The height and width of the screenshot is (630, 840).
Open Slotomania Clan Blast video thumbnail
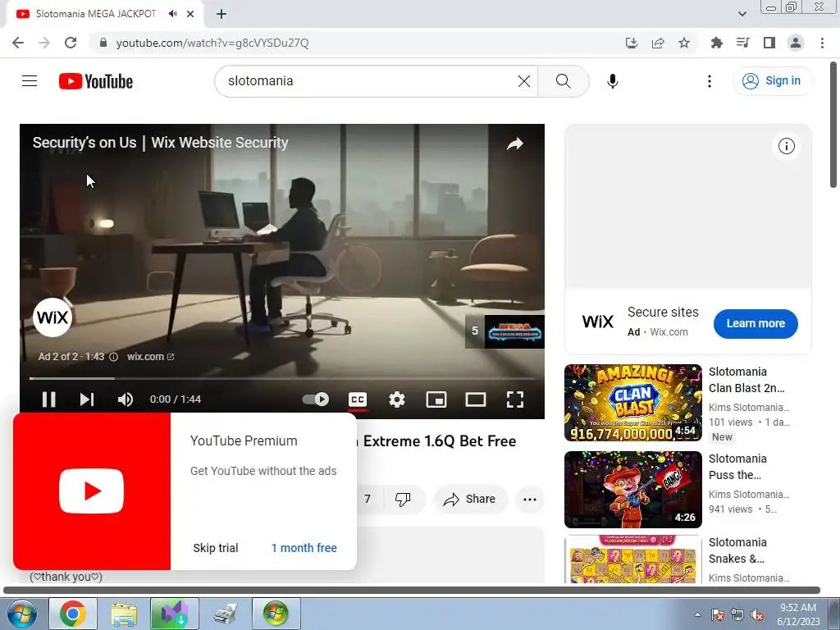tap(632, 403)
